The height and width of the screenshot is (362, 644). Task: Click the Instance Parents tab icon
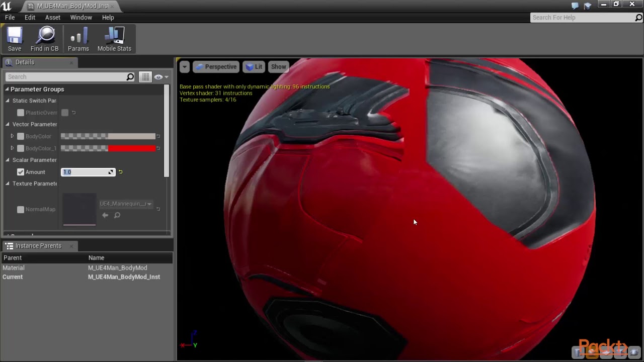9,246
